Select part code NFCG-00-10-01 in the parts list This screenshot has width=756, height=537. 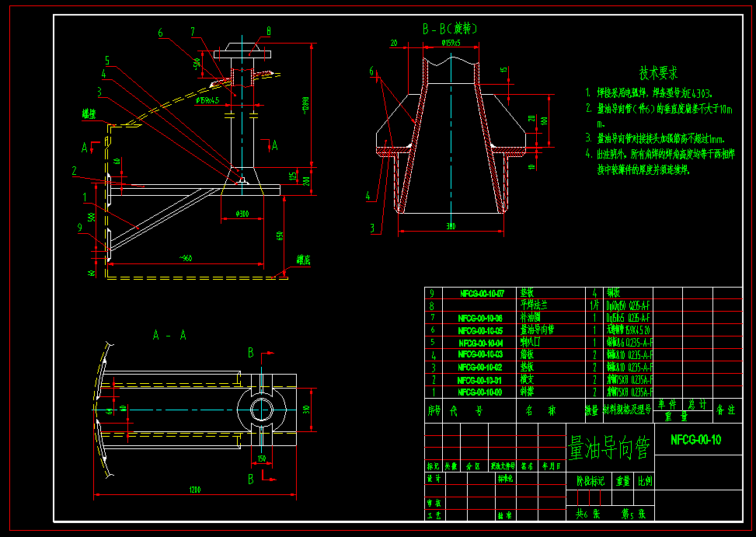pyautogui.click(x=479, y=380)
